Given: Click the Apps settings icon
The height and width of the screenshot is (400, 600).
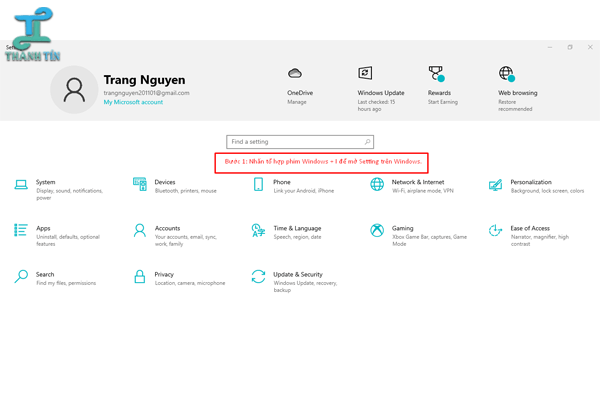Looking at the screenshot, I should pyautogui.click(x=21, y=230).
